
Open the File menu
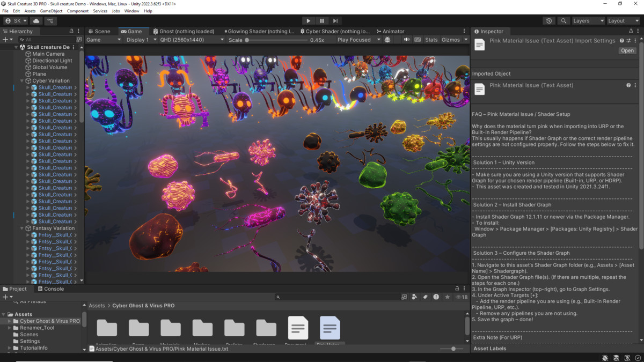[x=5, y=11]
